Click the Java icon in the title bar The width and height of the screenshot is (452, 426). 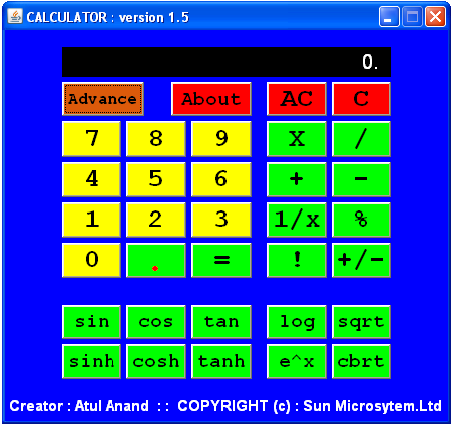point(15,16)
